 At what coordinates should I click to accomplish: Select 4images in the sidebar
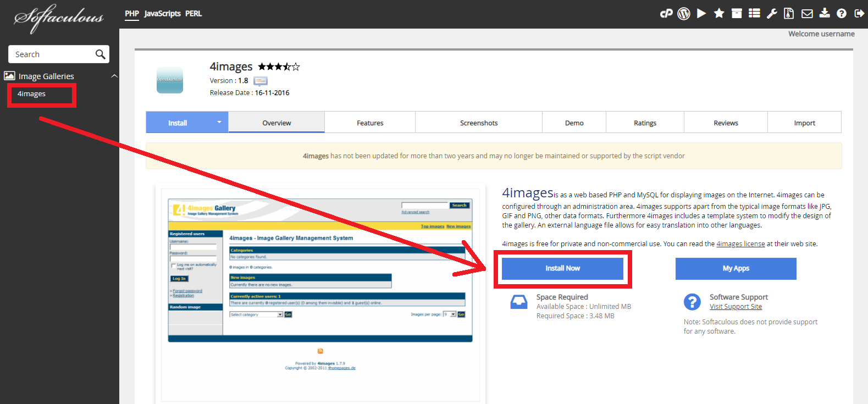pyautogui.click(x=32, y=94)
